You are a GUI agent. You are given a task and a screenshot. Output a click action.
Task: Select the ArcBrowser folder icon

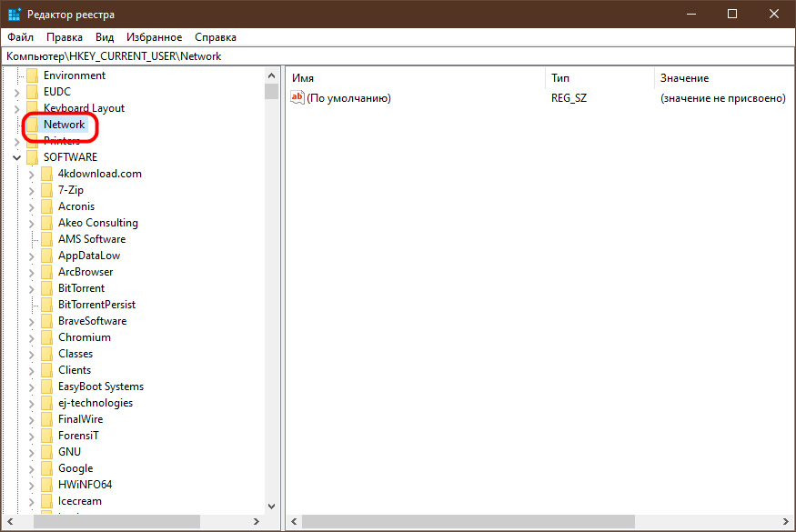[x=46, y=272]
